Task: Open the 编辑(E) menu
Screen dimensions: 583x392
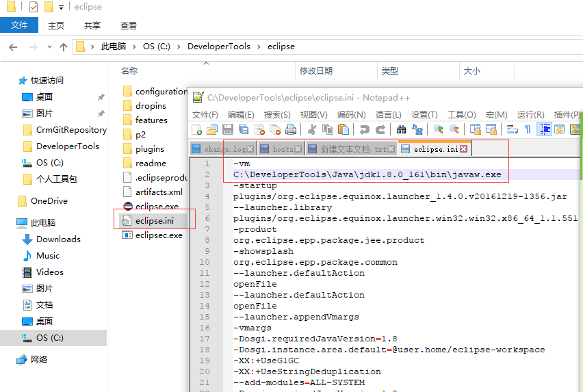Action: [x=241, y=115]
